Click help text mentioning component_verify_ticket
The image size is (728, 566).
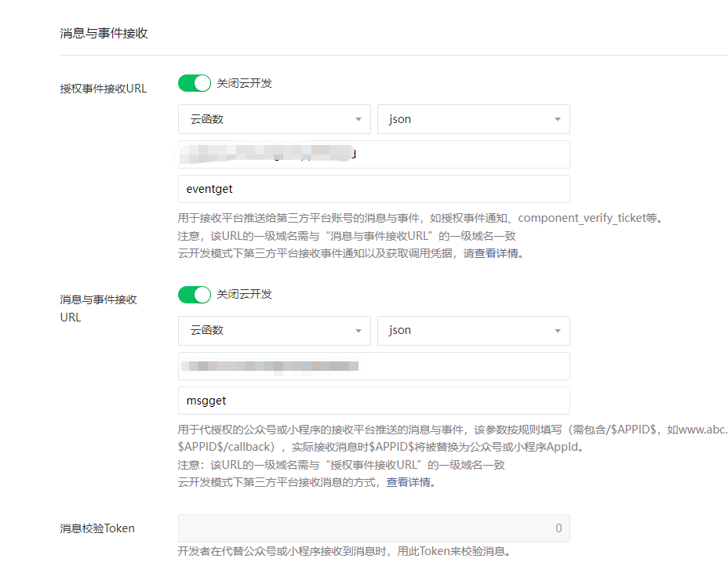tap(420, 218)
